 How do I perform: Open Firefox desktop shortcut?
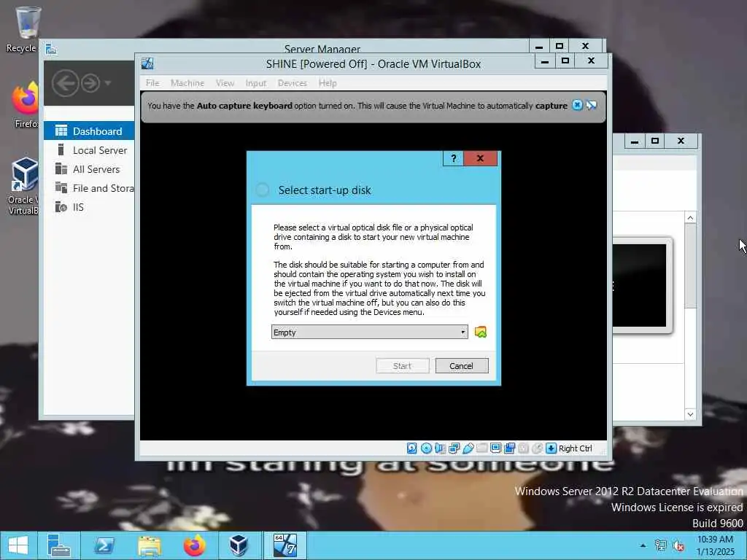(x=25, y=105)
